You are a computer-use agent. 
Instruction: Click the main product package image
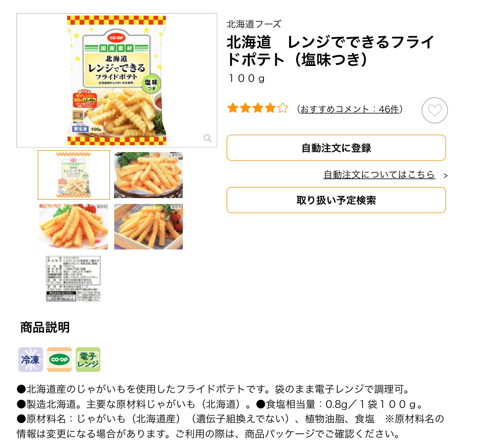coord(117,80)
